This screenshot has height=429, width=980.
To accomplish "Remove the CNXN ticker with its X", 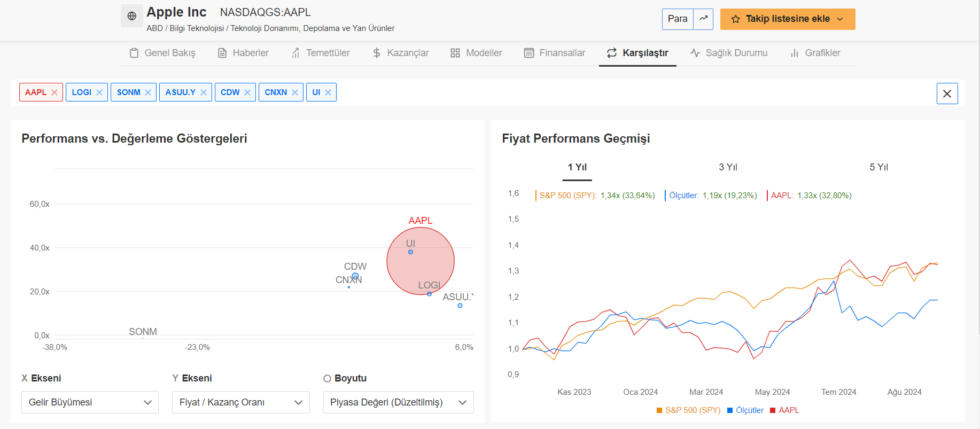I will (x=295, y=92).
